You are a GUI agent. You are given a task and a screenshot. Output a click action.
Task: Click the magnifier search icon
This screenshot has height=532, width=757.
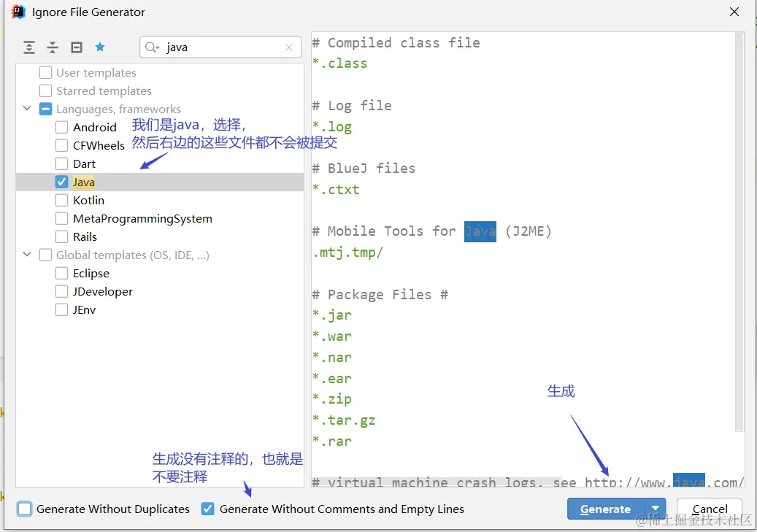(x=152, y=47)
